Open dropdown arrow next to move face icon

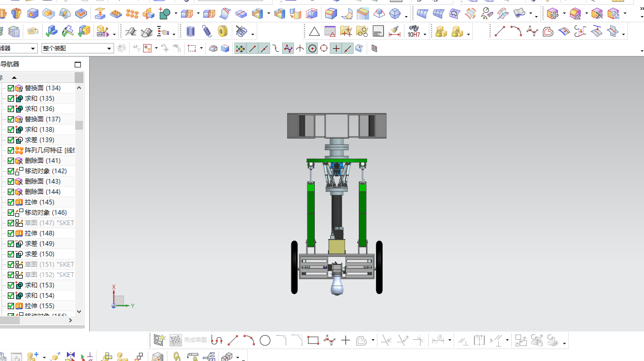(564, 14)
